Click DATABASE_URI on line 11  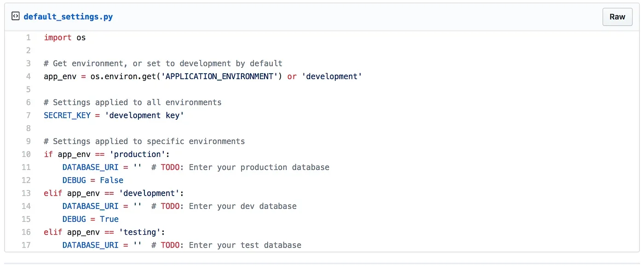click(91, 167)
